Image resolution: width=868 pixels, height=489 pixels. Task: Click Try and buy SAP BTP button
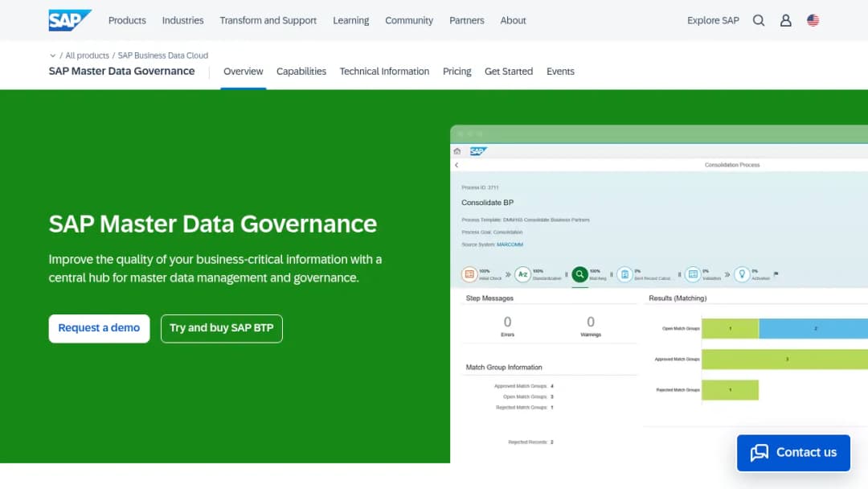point(222,328)
